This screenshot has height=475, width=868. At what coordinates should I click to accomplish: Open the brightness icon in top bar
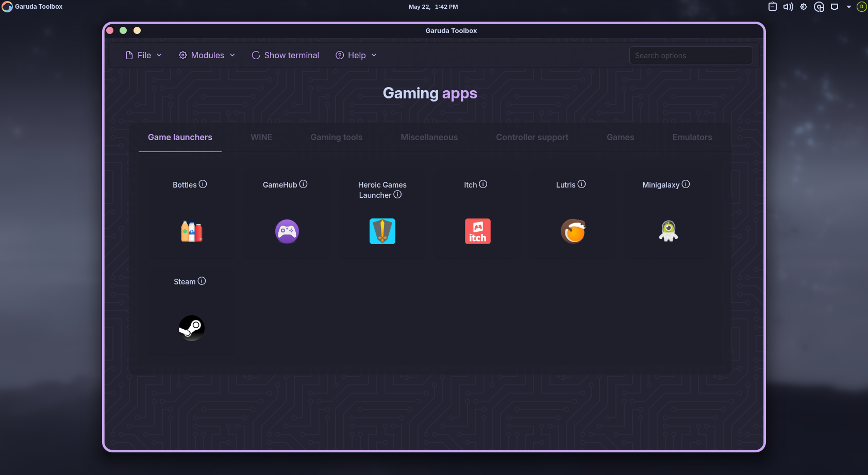804,7
